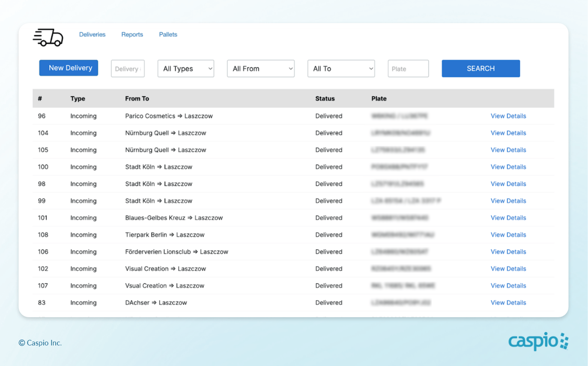Click the Caspio logo

[x=538, y=342]
